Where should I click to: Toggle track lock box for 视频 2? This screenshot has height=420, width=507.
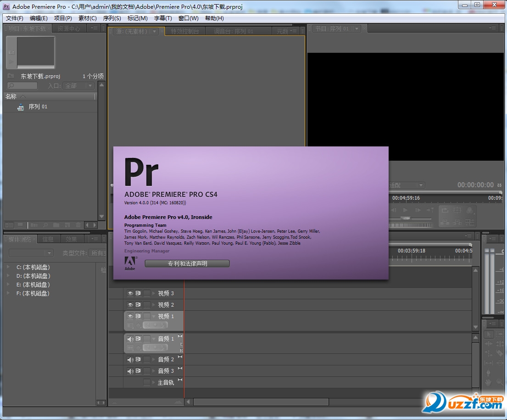coord(147,305)
